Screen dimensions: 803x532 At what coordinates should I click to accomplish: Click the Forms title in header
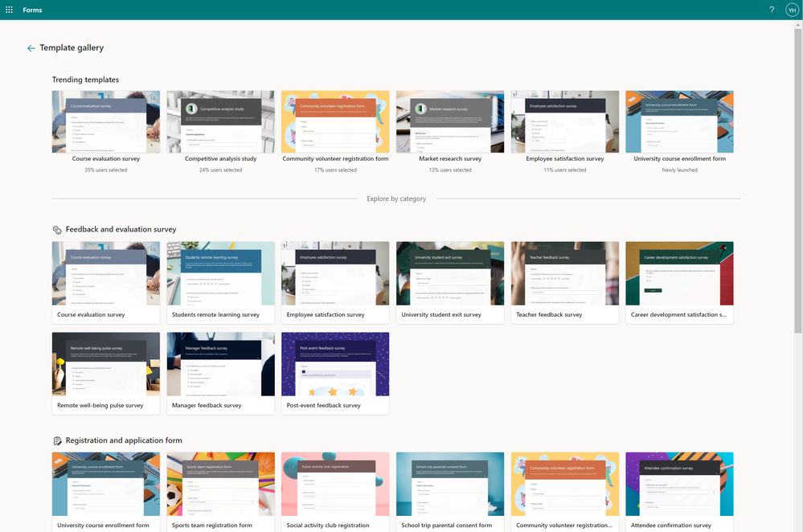32,10
